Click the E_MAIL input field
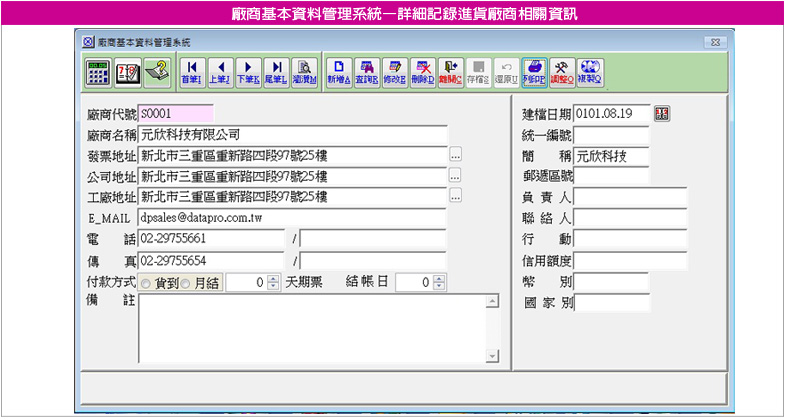 click(292, 217)
